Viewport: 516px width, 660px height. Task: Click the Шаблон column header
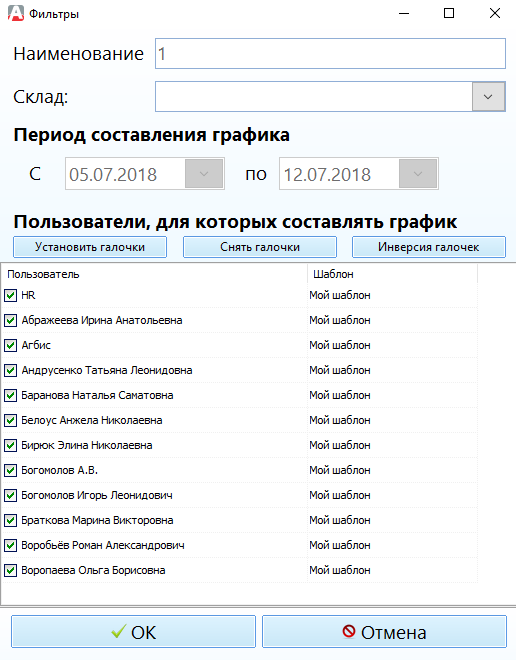point(393,274)
